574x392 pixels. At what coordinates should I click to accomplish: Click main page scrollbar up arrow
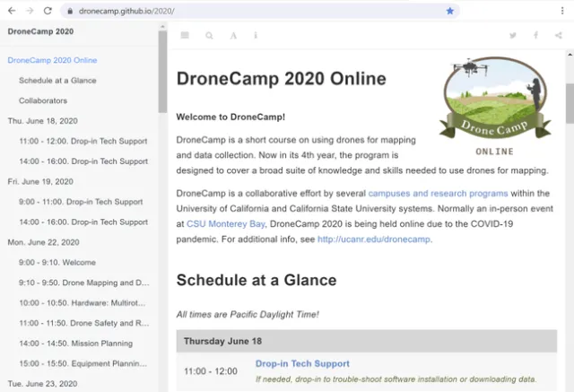click(570, 55)
